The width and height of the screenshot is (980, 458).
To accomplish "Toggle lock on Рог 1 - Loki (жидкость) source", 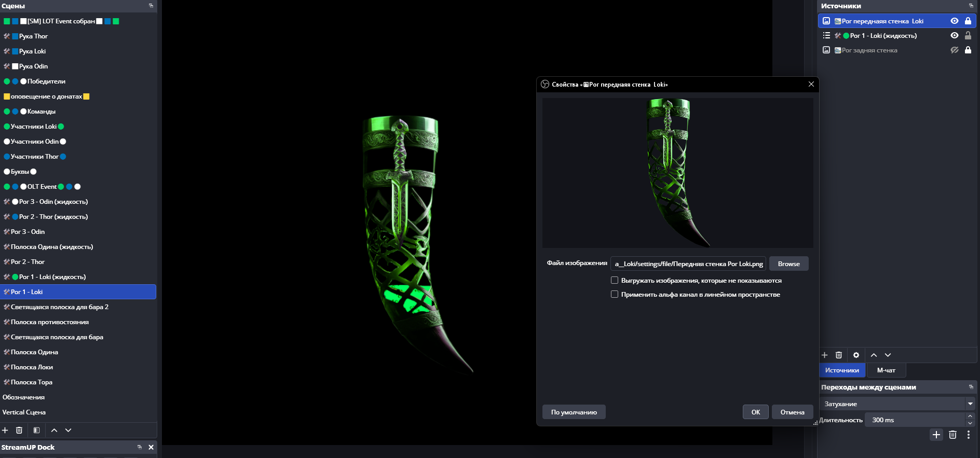I will [968, 36].
